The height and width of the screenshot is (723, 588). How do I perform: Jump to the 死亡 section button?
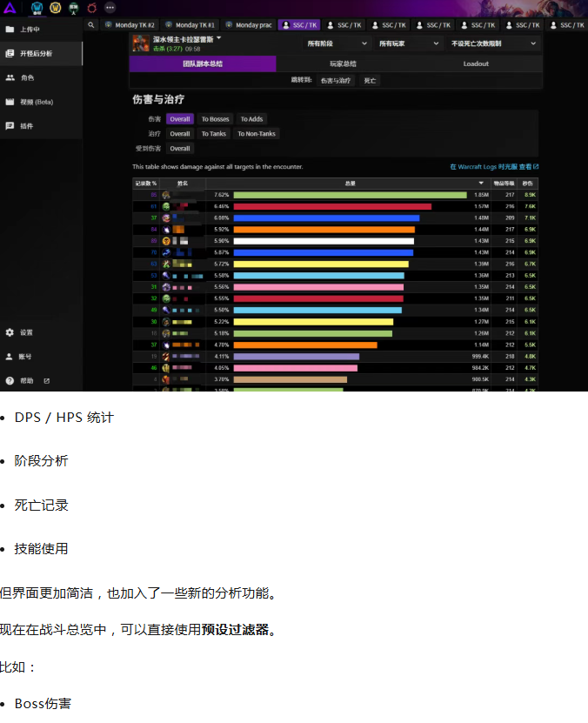point(370,80)
